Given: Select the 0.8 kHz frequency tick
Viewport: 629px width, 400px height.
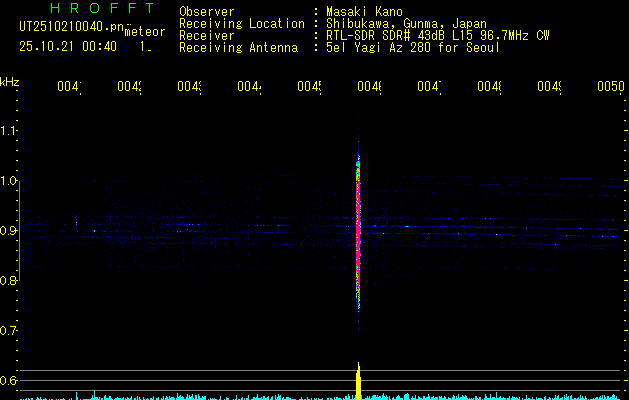Looking at the screenshot, I should coord(9,281).
